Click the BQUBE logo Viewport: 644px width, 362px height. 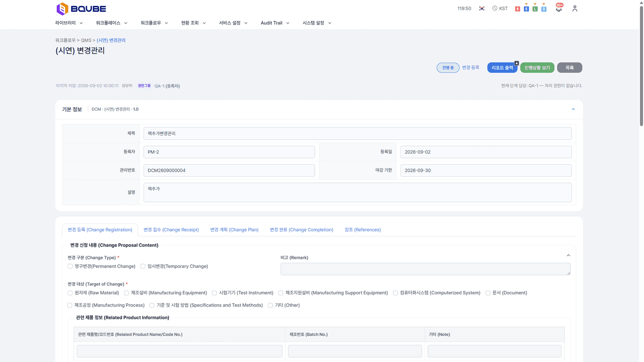[x=81, y=8]
